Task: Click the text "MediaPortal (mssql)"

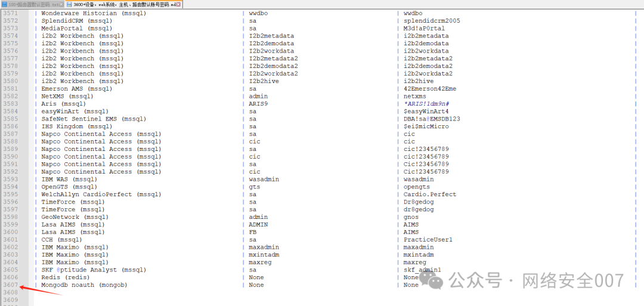Action: [77, 29]
